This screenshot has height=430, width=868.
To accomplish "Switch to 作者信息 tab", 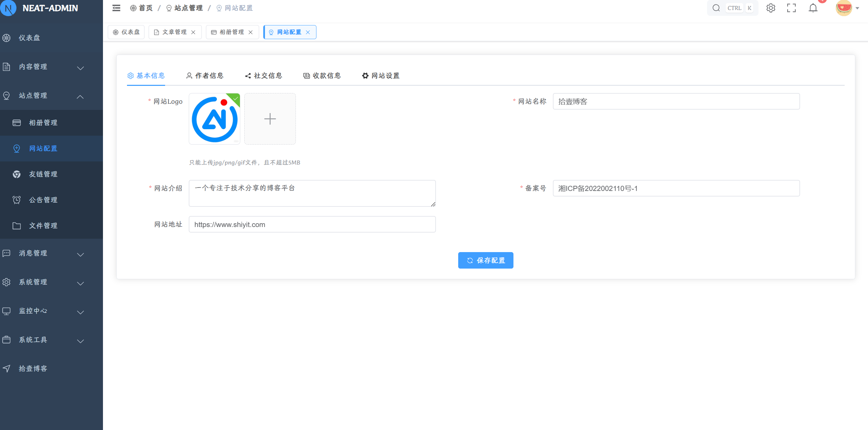I will (x=205, y=76).
